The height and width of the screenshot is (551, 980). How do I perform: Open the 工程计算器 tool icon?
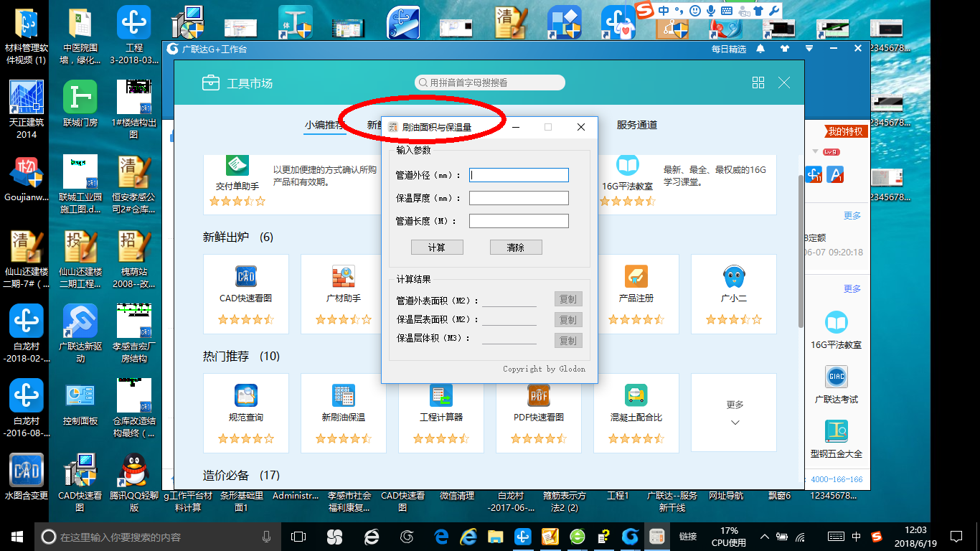(x=441, y=395)
